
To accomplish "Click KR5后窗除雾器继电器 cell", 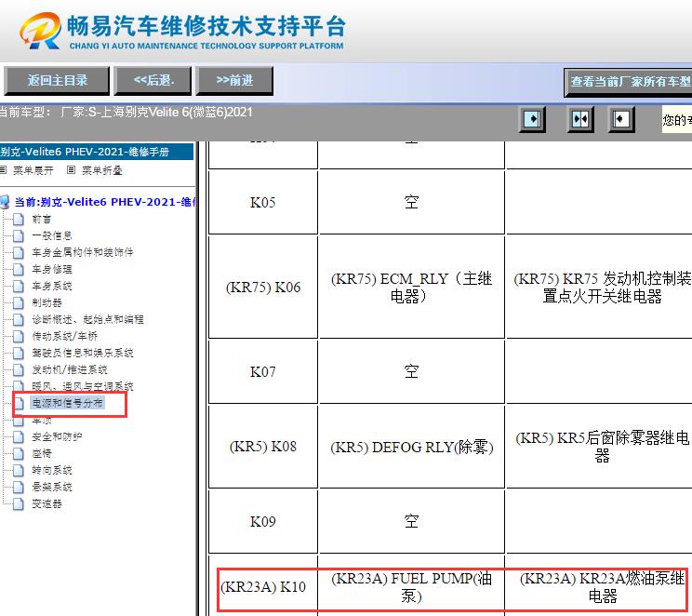I will click(x=599, y=447).
